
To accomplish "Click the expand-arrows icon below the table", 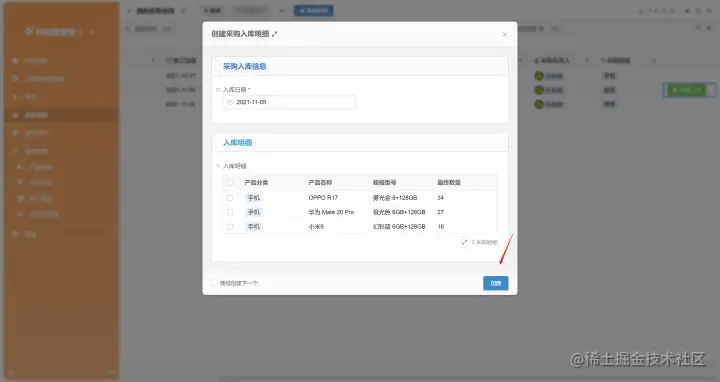I will pyautogui.click(x=464, y=242).
